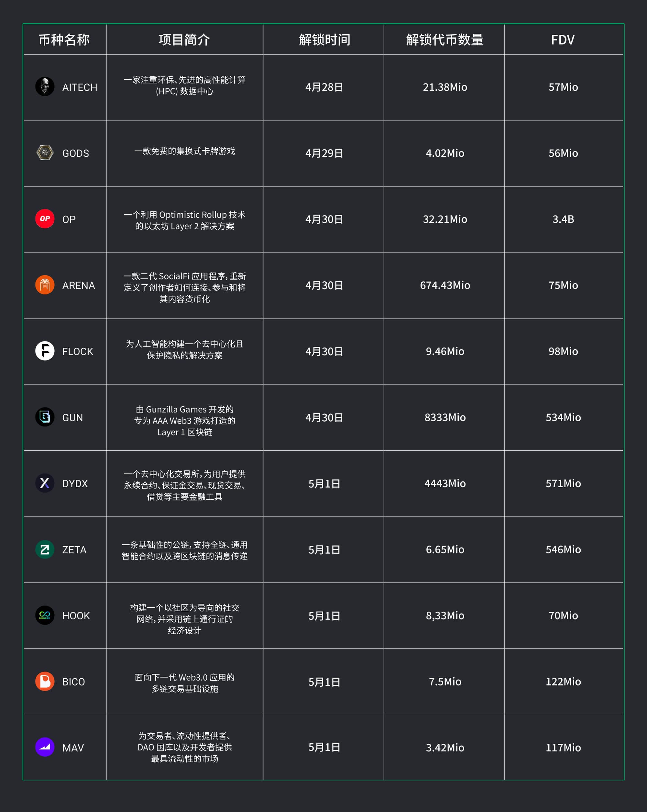
Task: Click the AITECH unlock date 4月28日
Action: pos(324,87)
